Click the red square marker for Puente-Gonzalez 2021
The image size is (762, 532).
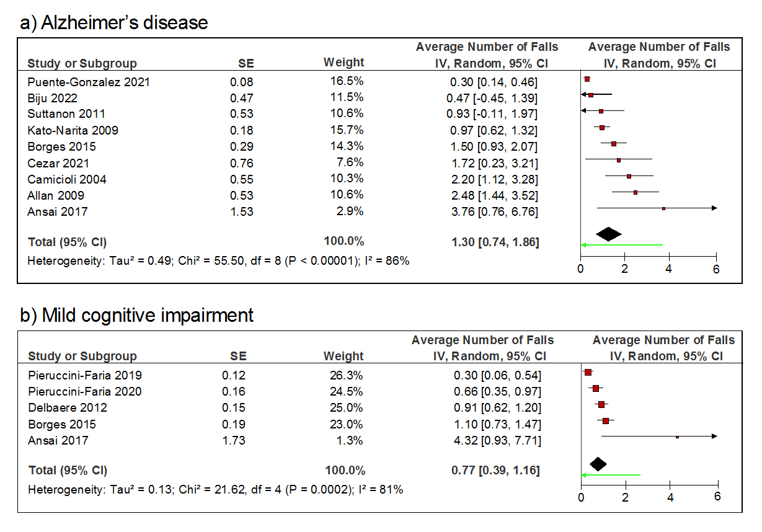(x=587, y=79)
